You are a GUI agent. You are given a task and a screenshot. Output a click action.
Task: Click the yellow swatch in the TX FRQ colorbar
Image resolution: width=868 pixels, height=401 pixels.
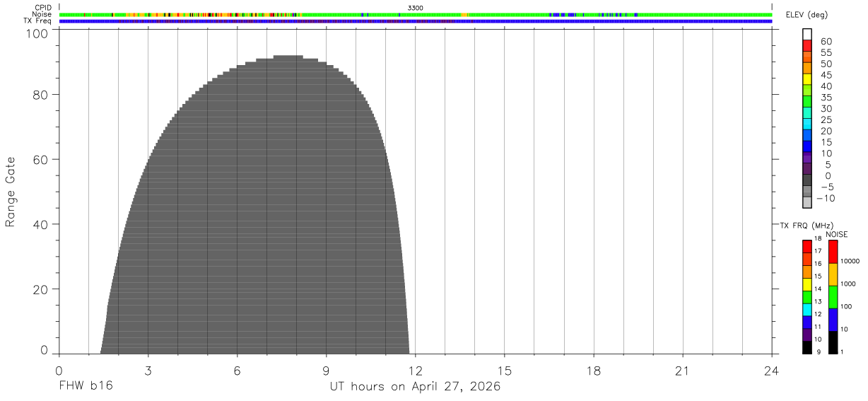pos(807,284)
